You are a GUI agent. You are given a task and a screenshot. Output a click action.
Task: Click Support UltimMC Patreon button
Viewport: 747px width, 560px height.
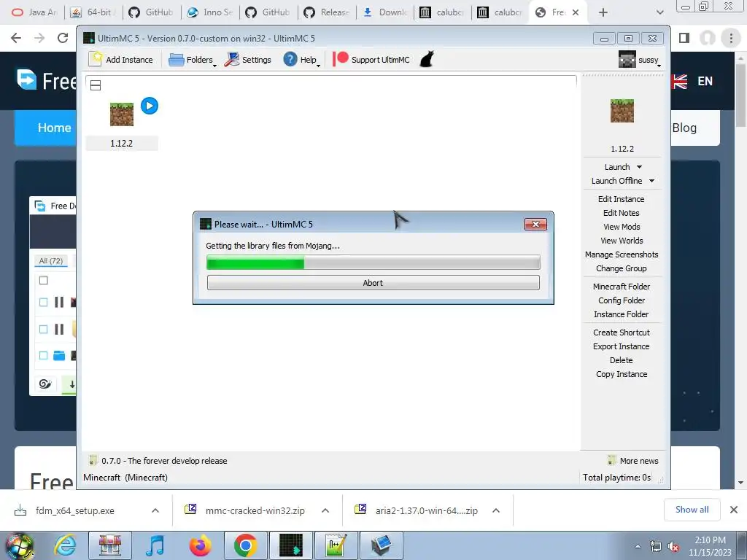371,60
